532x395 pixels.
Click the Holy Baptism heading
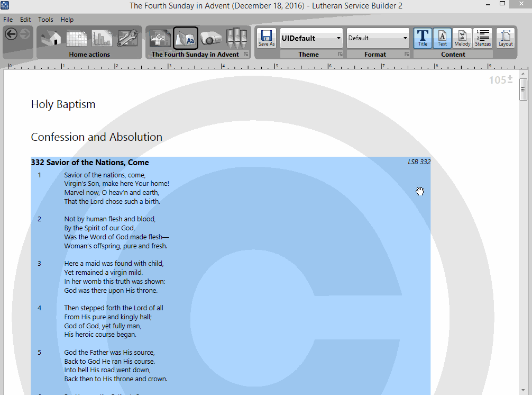pos(63,104)
